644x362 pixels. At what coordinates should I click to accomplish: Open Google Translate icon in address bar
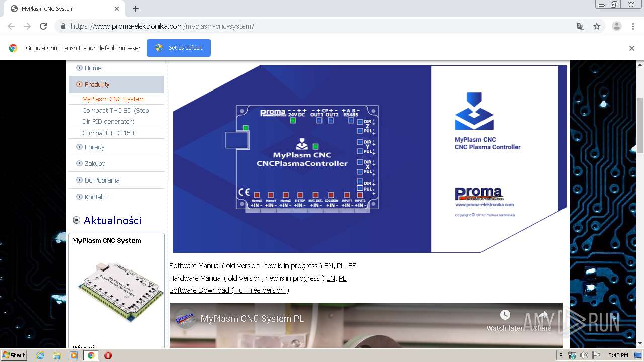coord(580,26)
